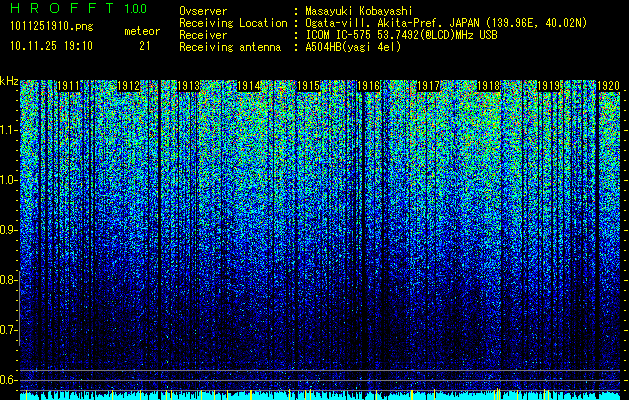Click the 1913 time marker
629x400 pixels.
[x=189, y=86]
